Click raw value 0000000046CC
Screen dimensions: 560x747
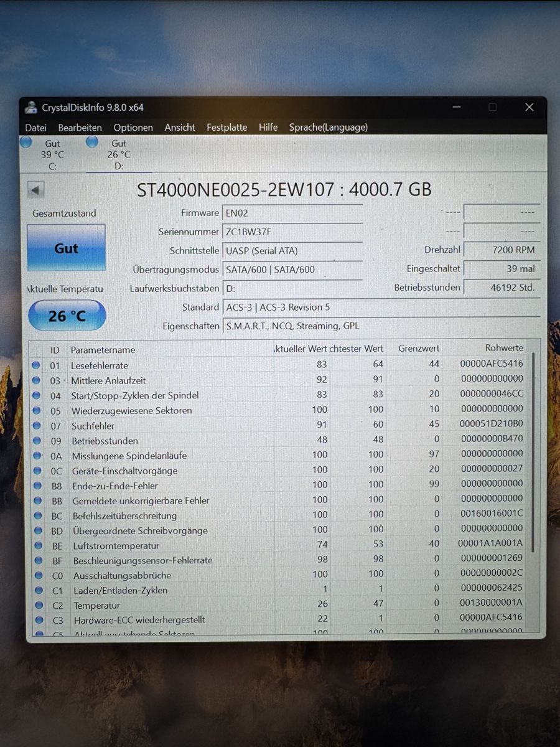pyautogui.click(x=492, y=394)
